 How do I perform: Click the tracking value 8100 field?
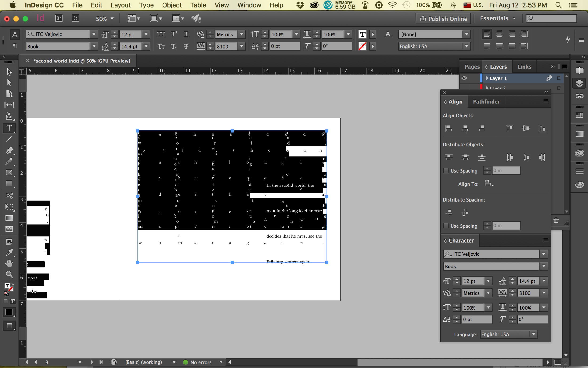tap(226, 46)
